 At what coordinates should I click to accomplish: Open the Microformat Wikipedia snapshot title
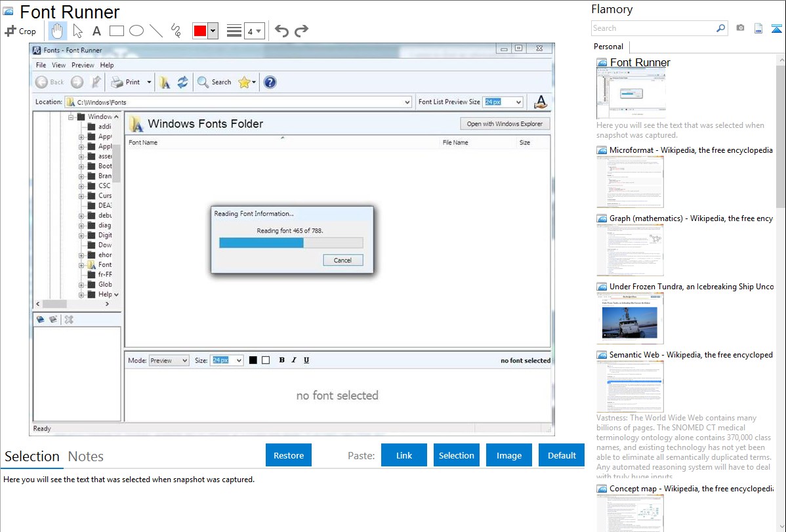pos(691,150)
